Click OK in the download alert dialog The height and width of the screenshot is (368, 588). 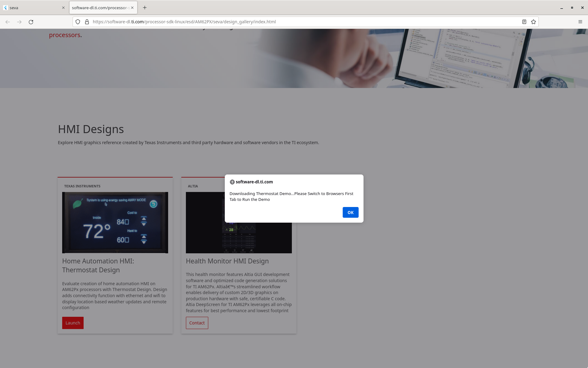(x=350, y=212)
